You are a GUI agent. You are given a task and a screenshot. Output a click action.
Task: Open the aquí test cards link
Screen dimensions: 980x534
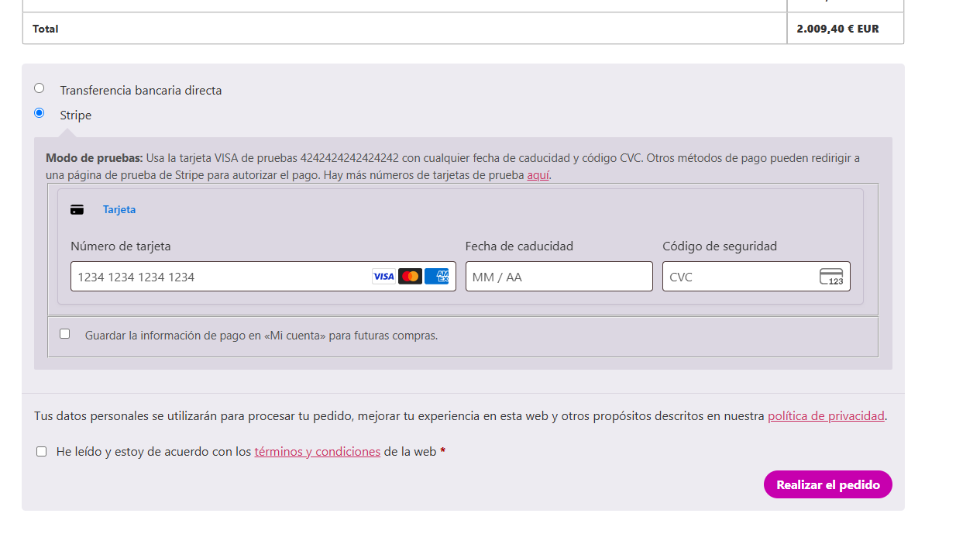[538, 175]
